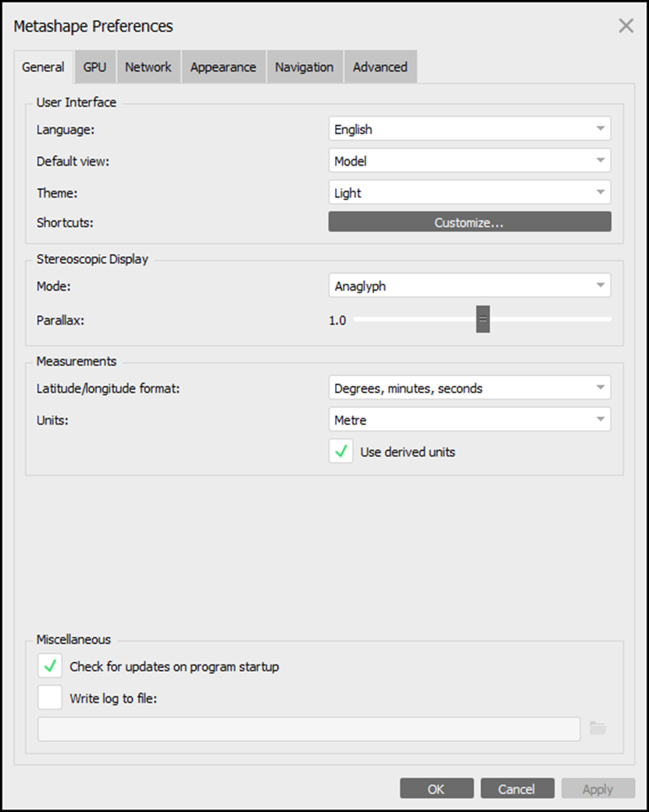Image resolution: width=649 pixels, height=812 pixels.
Task: Go to the Navigation tab
Action: (305, 66)
